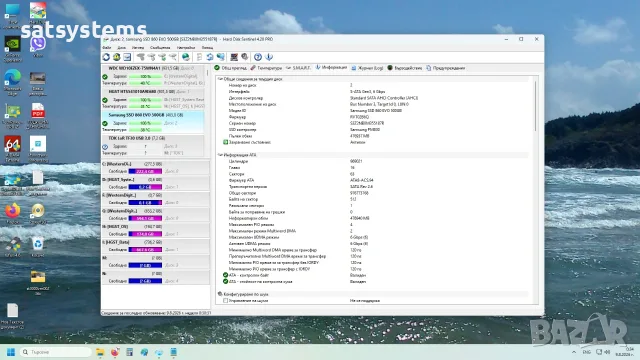Select the HGST HTS disk entry

click(x=153, y=99)
